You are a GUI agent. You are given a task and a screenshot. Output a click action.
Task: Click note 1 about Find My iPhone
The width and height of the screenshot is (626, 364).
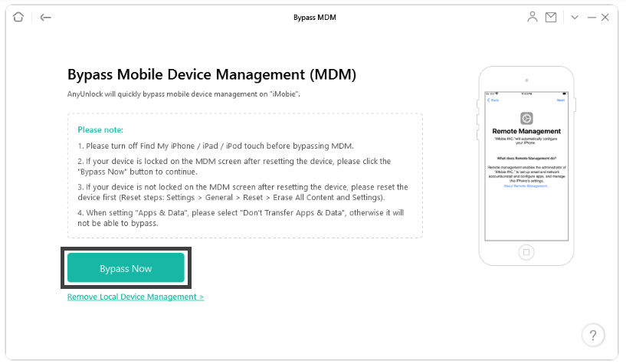coord(215,146)
